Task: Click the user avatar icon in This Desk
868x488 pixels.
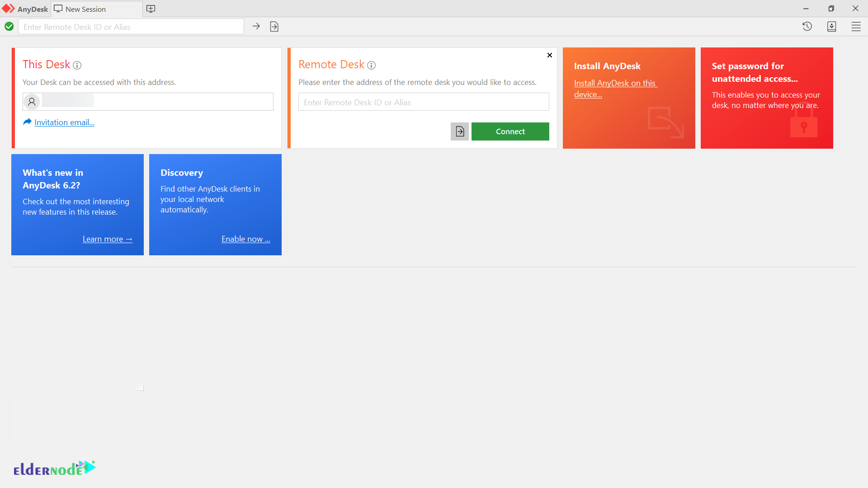Action: [x=32, y=102]
